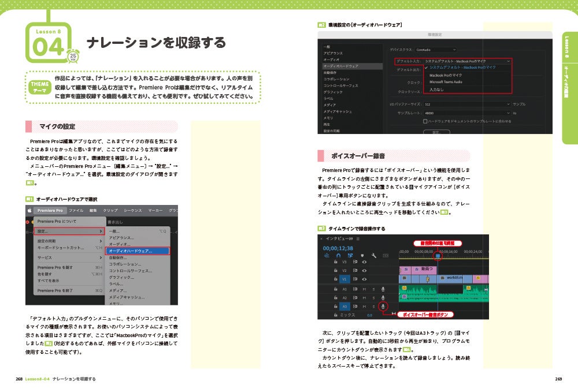Choose 入力なし in the default input list
This screenshot has width=578, height=392.
(436, 89)
